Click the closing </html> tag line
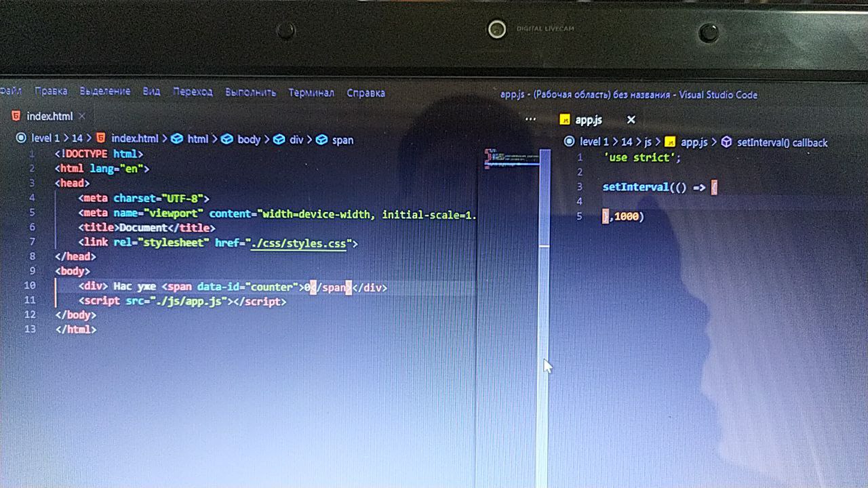Viewport: 868px width, 488px height. click(76, 330)
